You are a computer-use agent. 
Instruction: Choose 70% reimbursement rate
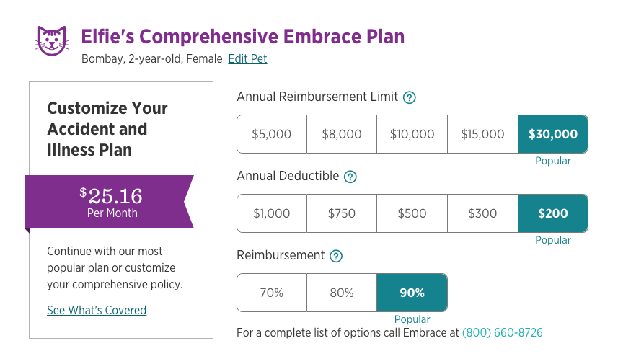tap(271, 293)
